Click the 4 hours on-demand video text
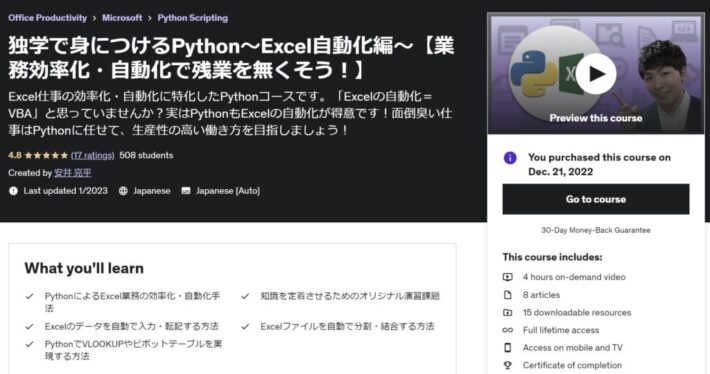 coord(574,277)
